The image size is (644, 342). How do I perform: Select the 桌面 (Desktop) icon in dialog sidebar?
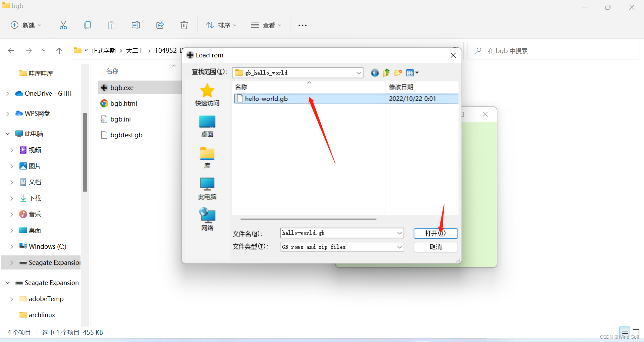click(x=207, y=126)
